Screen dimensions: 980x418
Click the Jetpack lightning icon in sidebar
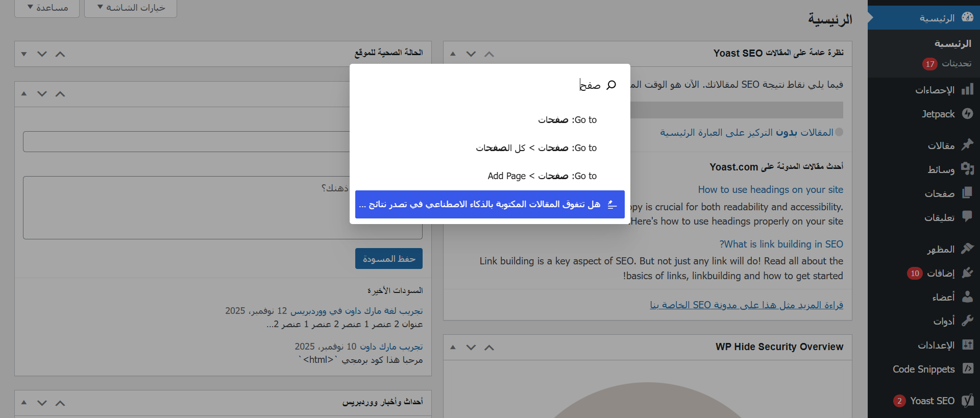[967, 114]
